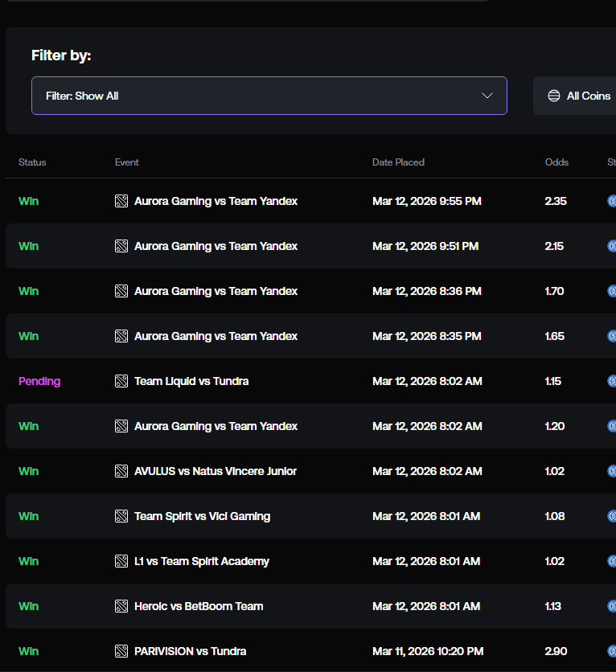Click the odds value 1.08

[555, 516]
